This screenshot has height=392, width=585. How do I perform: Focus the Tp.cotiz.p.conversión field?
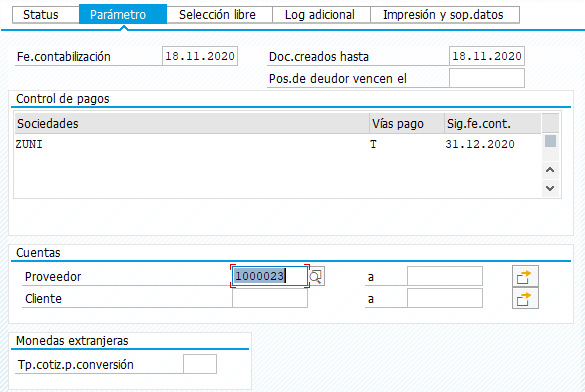pyautogui.click(x=200, y=364)
